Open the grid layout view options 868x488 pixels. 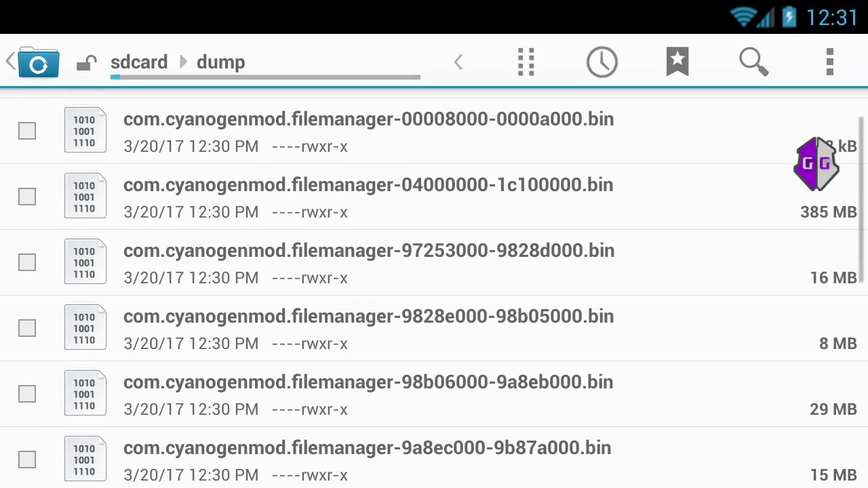click(x=526, y=62)
